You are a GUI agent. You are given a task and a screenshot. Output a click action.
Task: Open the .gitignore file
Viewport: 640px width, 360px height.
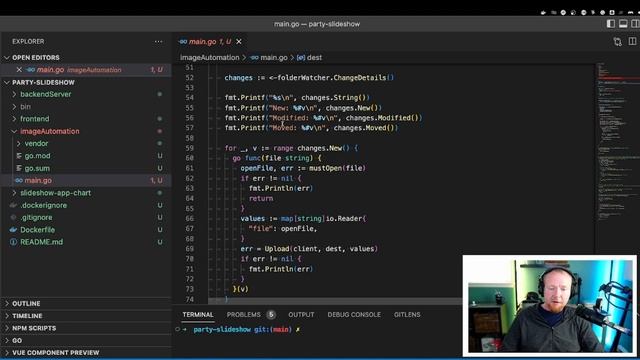click(36, 218)
